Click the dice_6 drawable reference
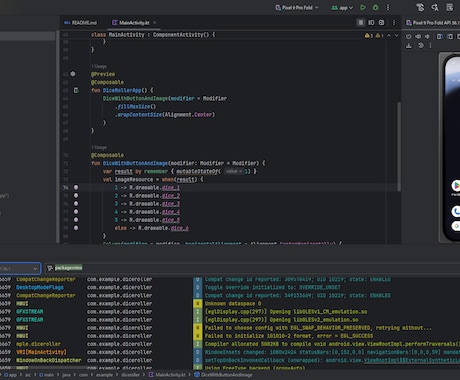This screenshot has height=380, width=460. pyautogui.click(x=180, y=228)
